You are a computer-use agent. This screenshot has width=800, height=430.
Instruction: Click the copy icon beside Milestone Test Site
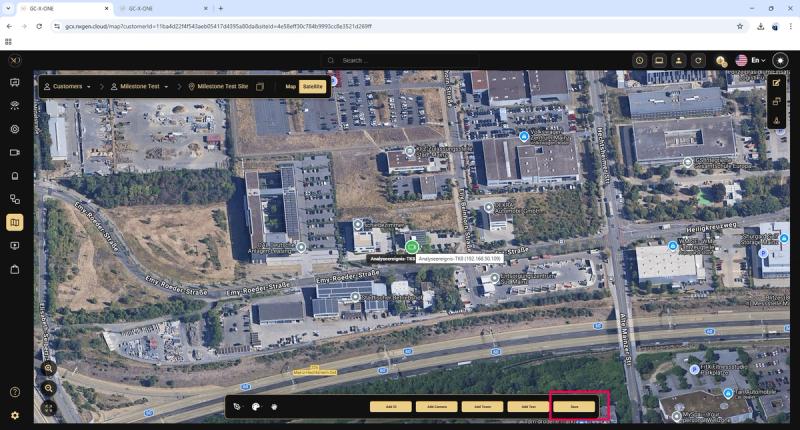click(260, 87)
